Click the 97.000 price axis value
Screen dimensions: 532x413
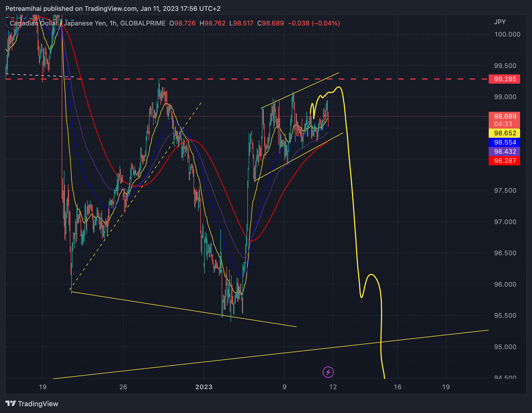pos(505,222)
